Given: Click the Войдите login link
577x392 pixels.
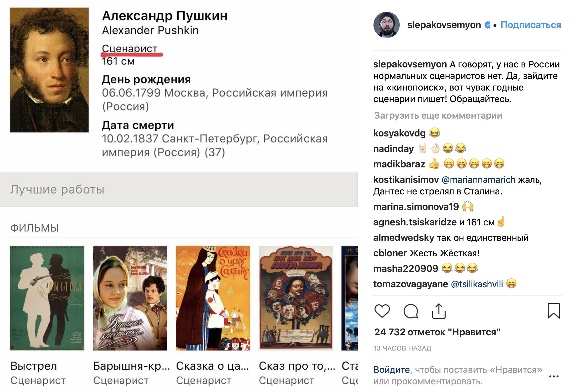Looking at the screenshot, I should [x=392, y=370].
